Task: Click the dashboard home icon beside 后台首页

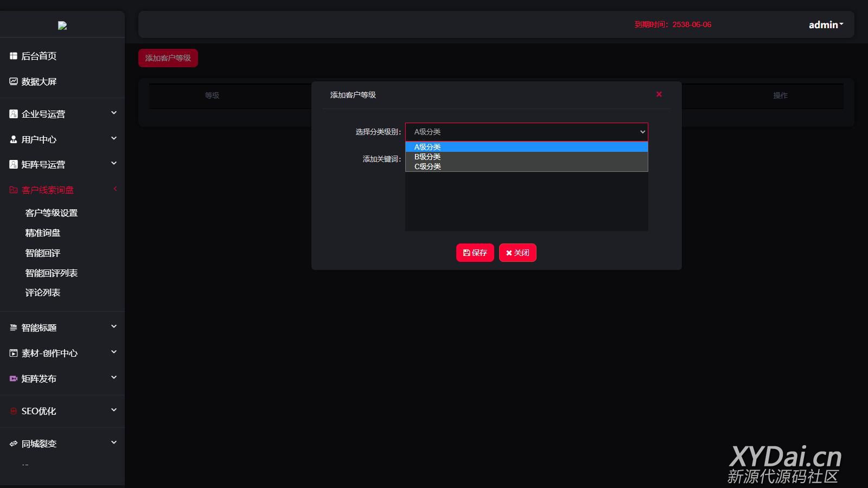Action: [x=14, y=56]
